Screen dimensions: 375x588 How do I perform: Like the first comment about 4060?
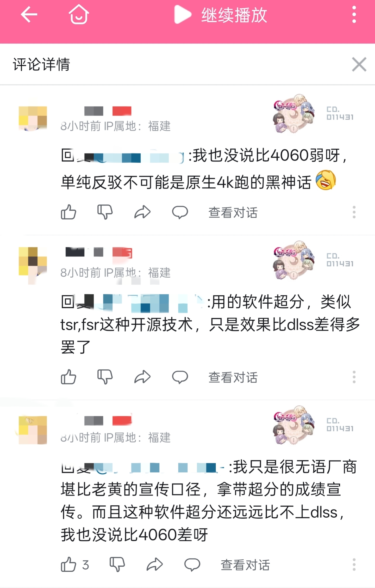click(68, 212)
